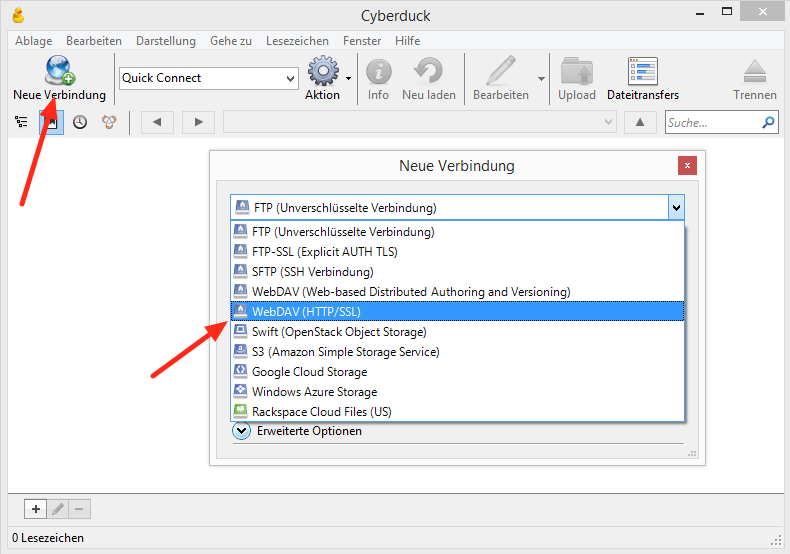Open the Gehe zu menu
The height and width of the screenshot is (554, 790).
[x=231, y=41]
